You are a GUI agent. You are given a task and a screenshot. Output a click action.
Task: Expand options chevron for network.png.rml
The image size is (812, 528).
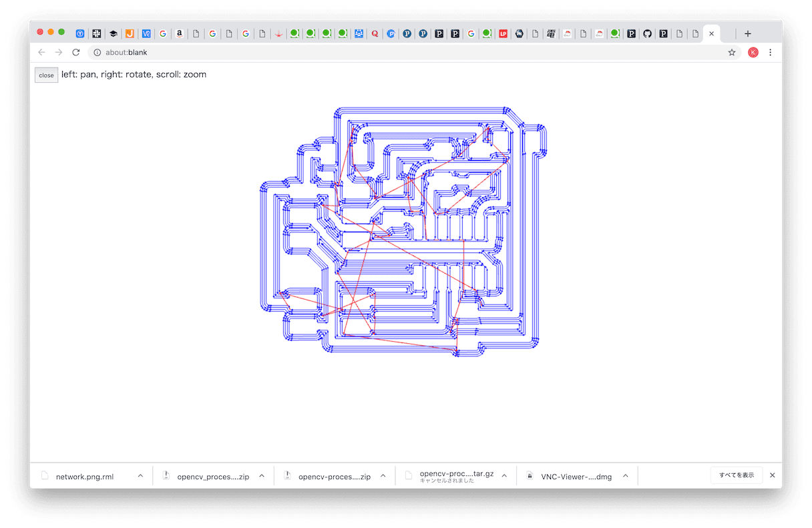pos(140,476)
